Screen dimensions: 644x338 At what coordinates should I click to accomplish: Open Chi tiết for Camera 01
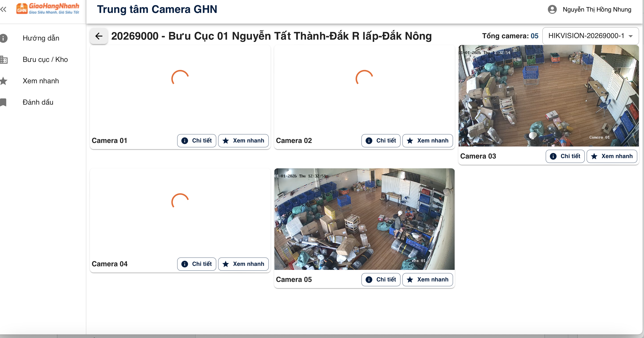(x=196, y=140)
